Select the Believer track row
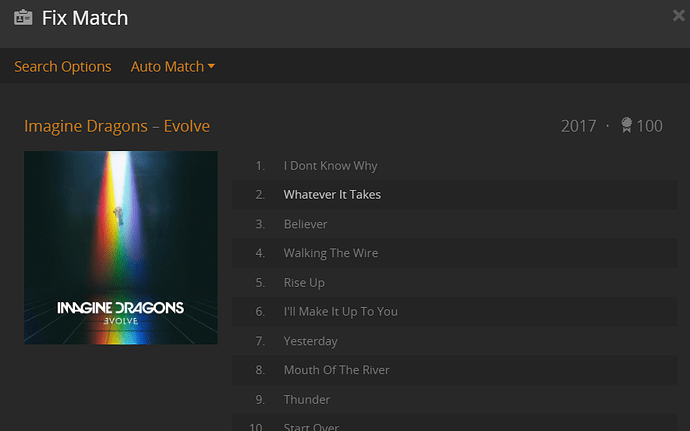Image resolution: width=690 pixels, height=431 pixels. (455, 224)
